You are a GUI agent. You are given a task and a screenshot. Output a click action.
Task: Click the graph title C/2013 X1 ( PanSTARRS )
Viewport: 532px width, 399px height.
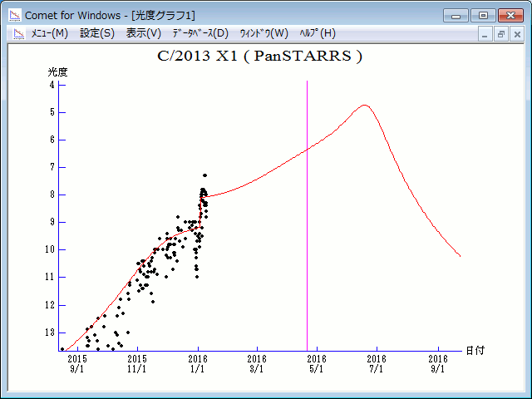click(x=259, y=56)
